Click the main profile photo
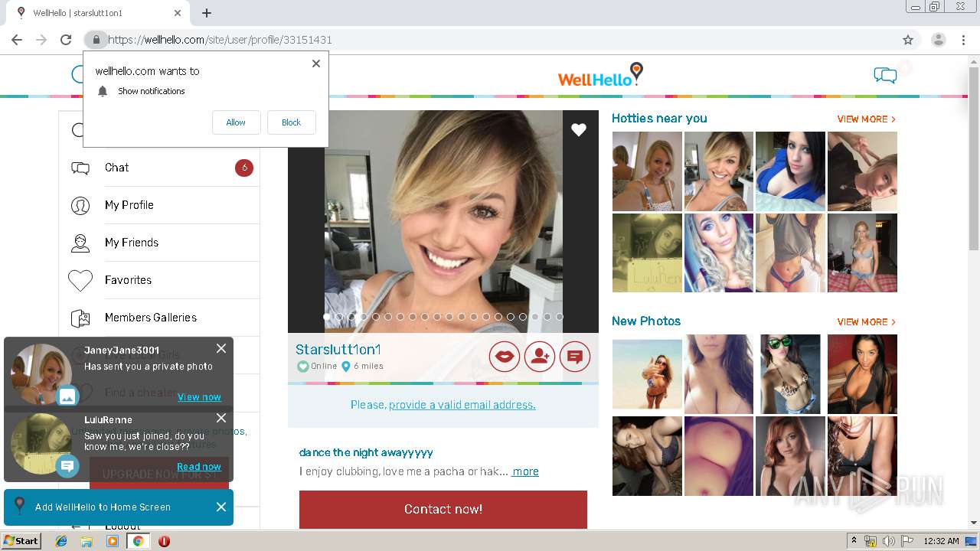Image resolution: width=980 pixels, height=551 pixels. tap(443, 222)
